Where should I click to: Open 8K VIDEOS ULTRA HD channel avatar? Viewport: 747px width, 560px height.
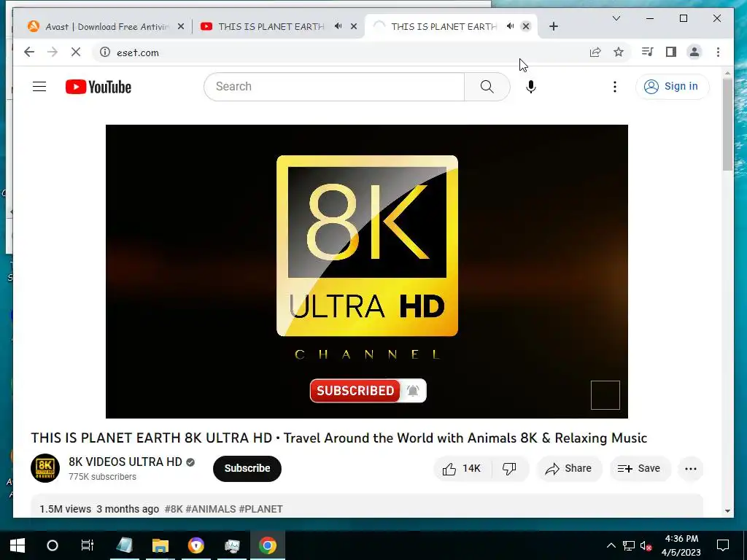click(45, 468)
